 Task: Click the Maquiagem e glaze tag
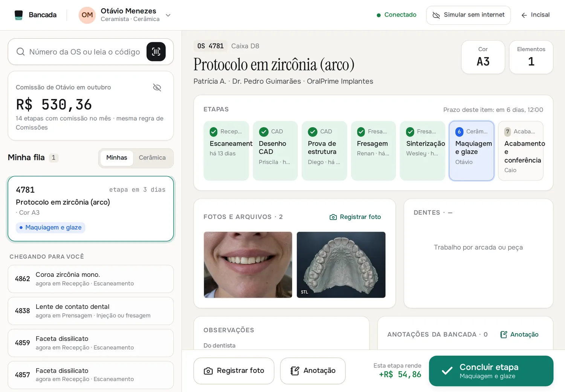pyautogui.click(x=50, y=228)
